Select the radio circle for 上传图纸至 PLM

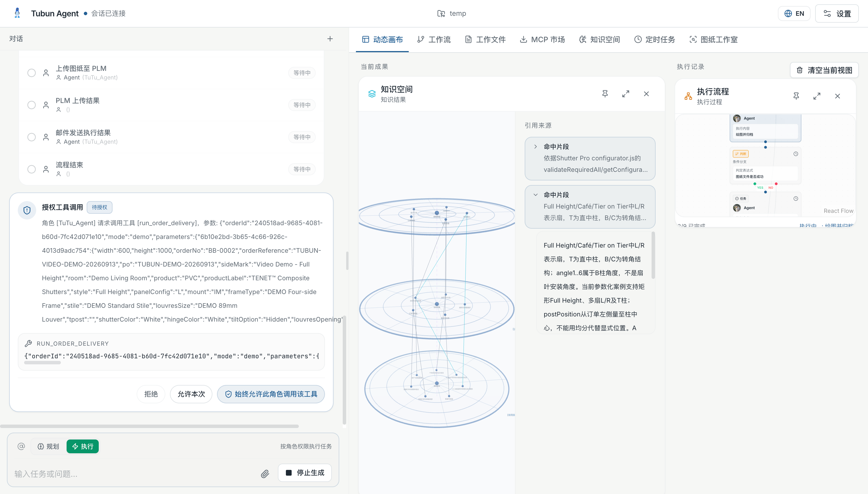[32, 73]
